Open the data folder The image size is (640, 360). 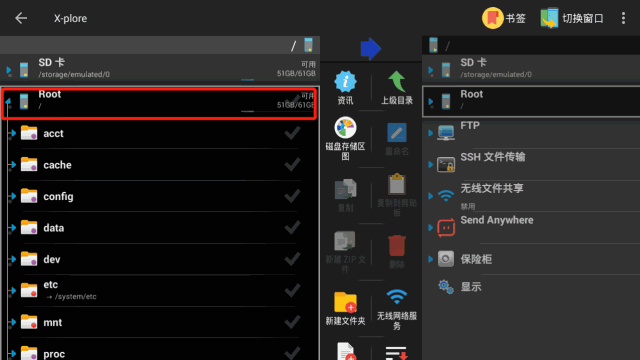(x=160, y=227)
